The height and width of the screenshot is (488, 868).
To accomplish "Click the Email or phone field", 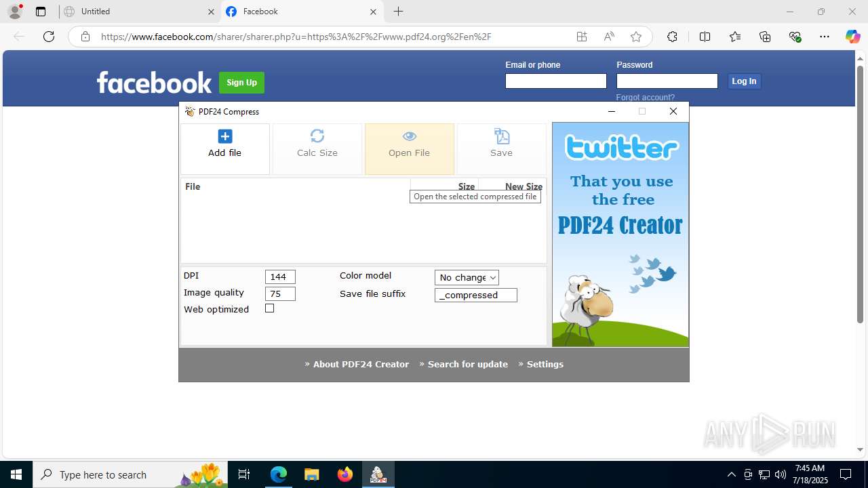I will tap(555, 81).
